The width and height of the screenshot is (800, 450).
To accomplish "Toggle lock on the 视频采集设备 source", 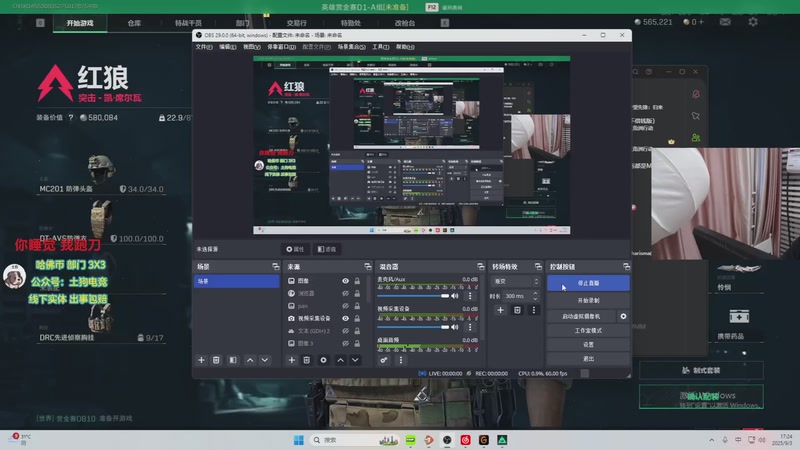I will coord(357,318).
